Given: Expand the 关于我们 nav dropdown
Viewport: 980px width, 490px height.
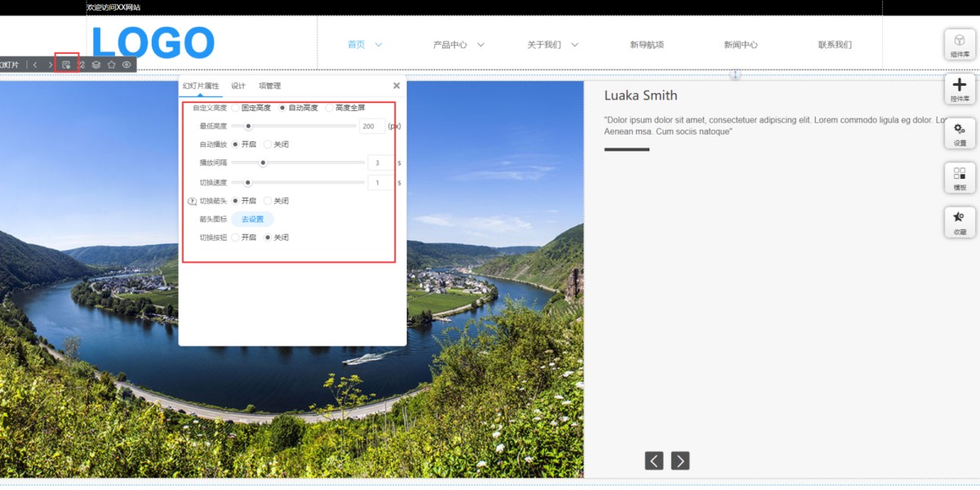Looking at the screenshot, I should click(x=575, y=45).
